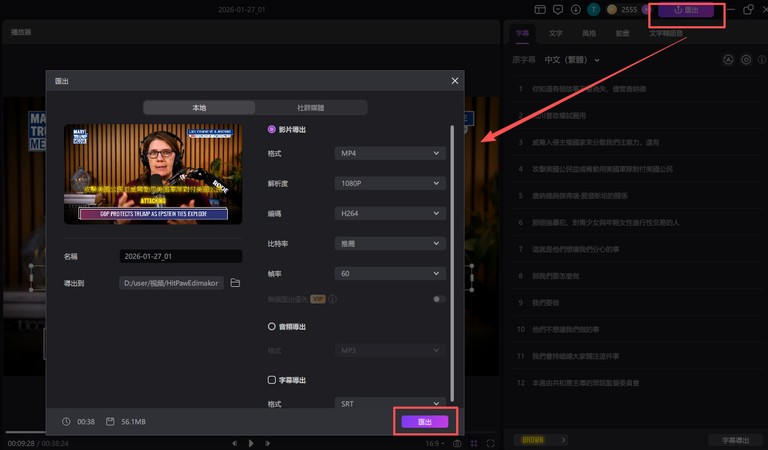Viewport: 768px width, 450px height.
Task: Click the download icon in the top bar
Action: pyautogui.click(x=575, y=10)
